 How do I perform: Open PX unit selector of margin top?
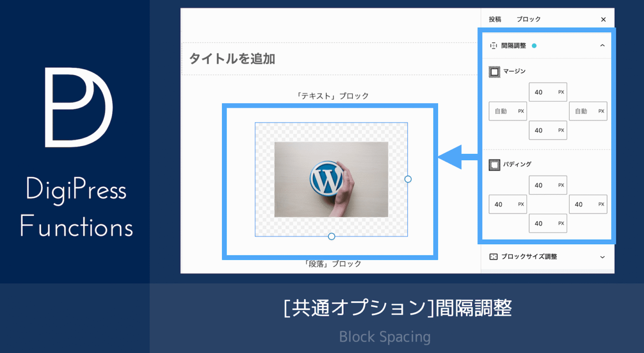click(x=561, y=92)
